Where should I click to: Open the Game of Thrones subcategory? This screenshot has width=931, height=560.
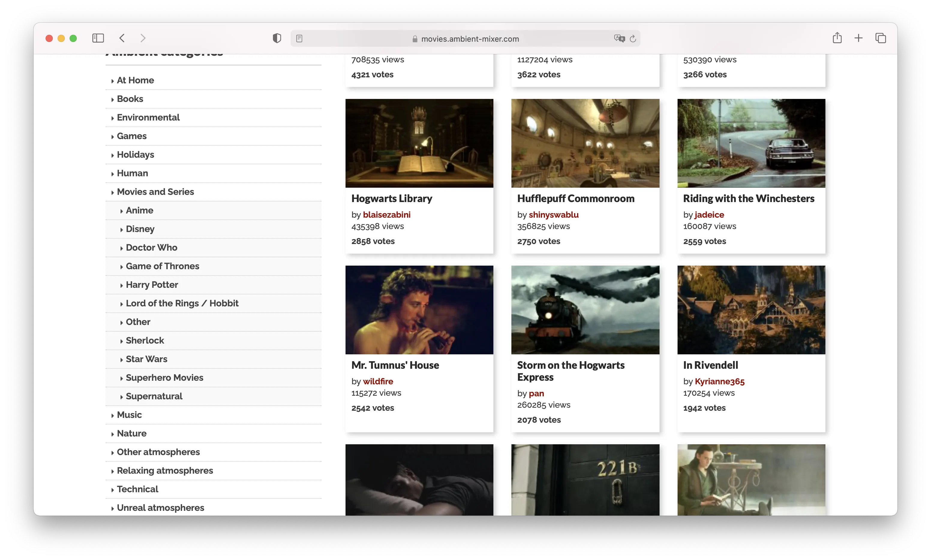pyautogui.click(x=162, y=266)
